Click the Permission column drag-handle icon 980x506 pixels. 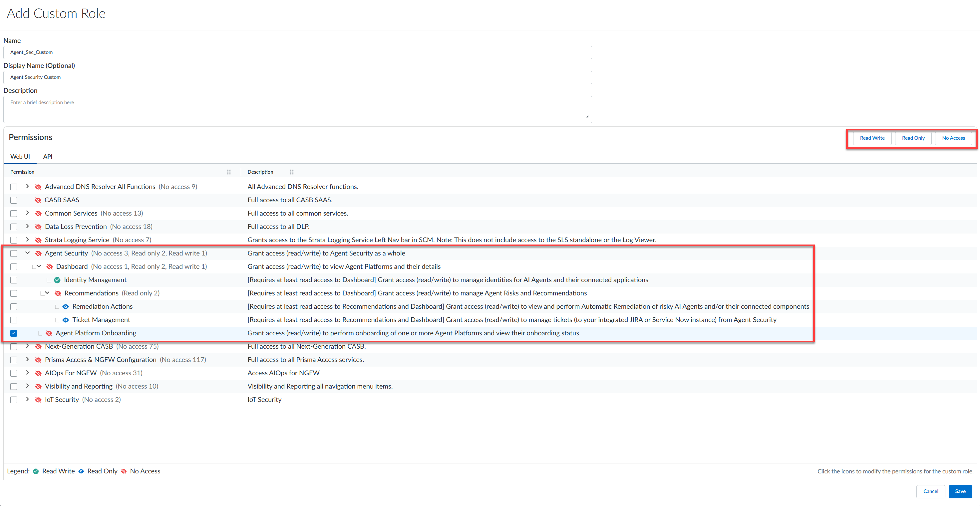click(x=229, y=172)
